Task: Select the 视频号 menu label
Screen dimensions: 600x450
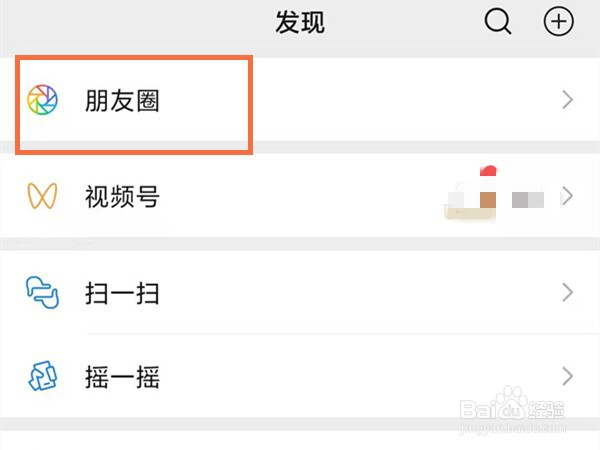Action: click(x=123, y=196)
